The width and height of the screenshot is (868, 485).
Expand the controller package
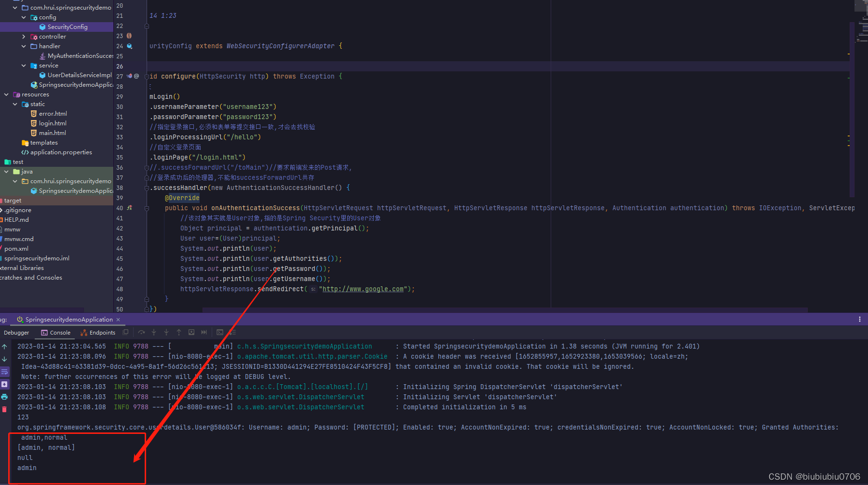(x=24, y=37)
